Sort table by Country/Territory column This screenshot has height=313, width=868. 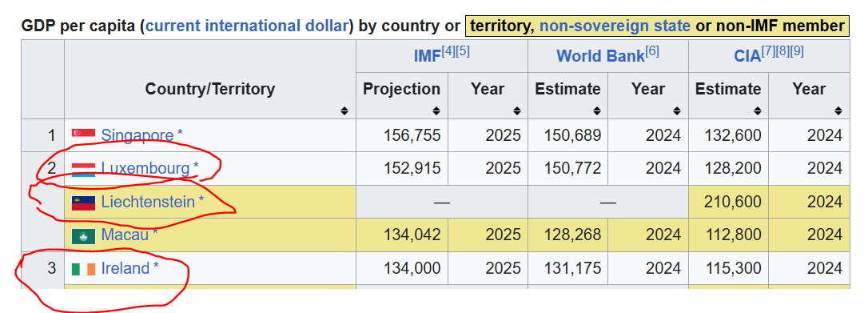tap(344, 110)
